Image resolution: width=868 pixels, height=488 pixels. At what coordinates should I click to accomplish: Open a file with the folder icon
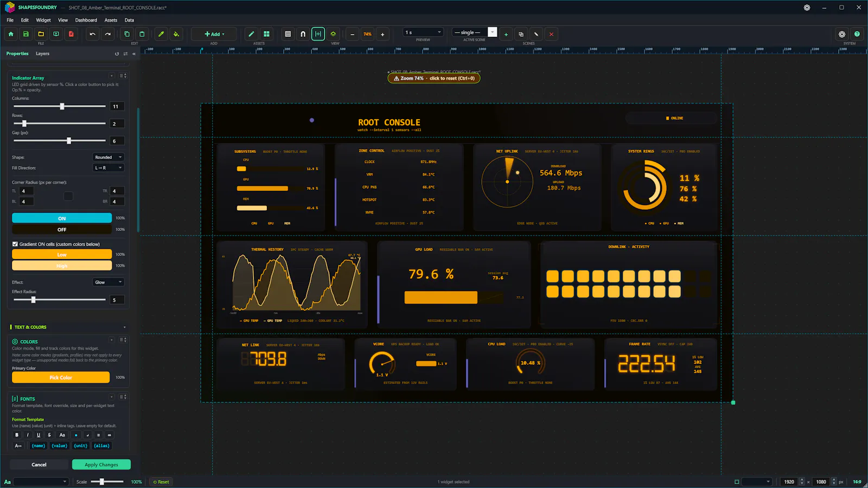coord(41,34)
